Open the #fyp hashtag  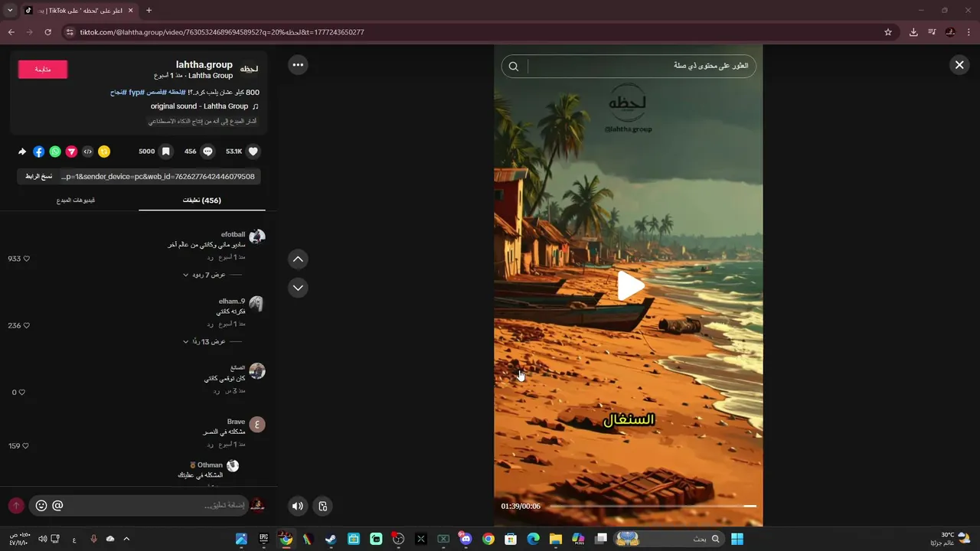(136, 92)
